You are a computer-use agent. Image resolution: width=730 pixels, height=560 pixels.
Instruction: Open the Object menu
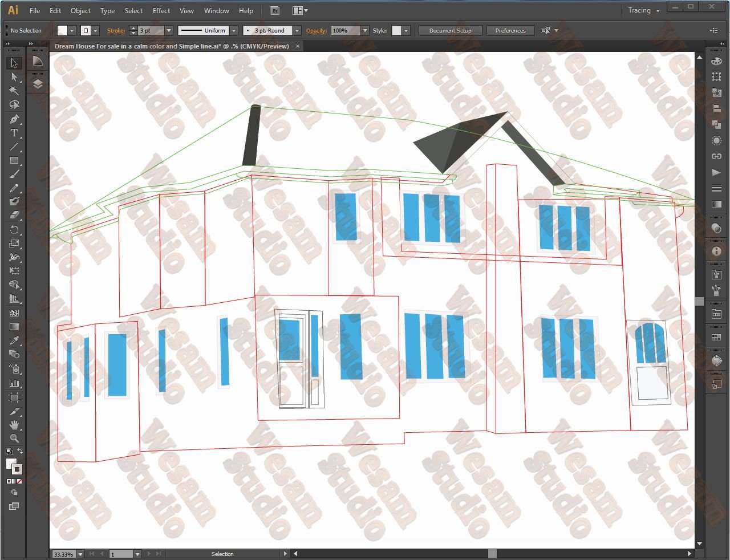click(x=80, y=10)
